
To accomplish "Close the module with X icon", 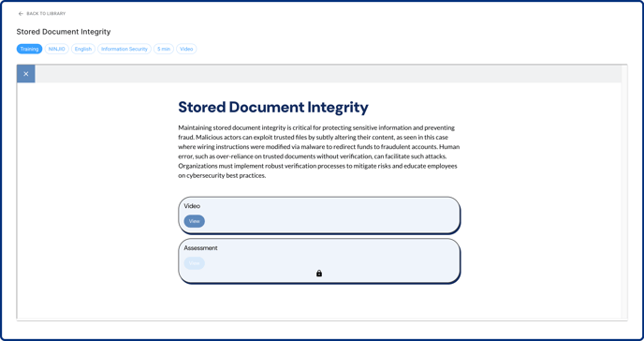I will 26,74.
